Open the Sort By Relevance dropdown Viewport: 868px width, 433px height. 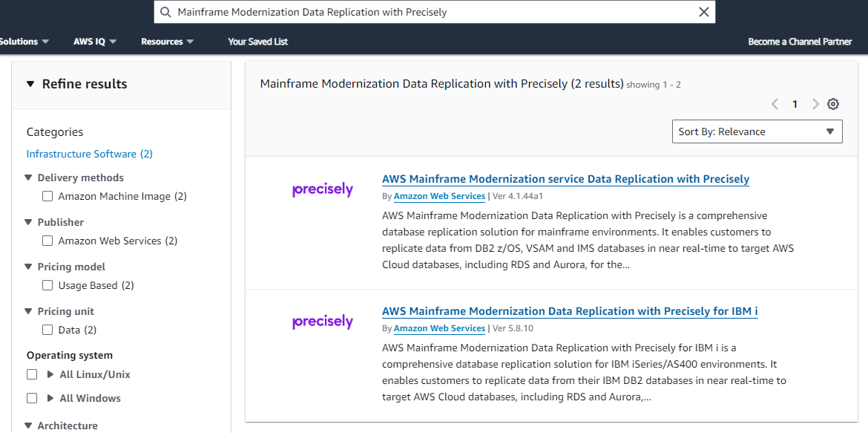(x=757, y=131)
